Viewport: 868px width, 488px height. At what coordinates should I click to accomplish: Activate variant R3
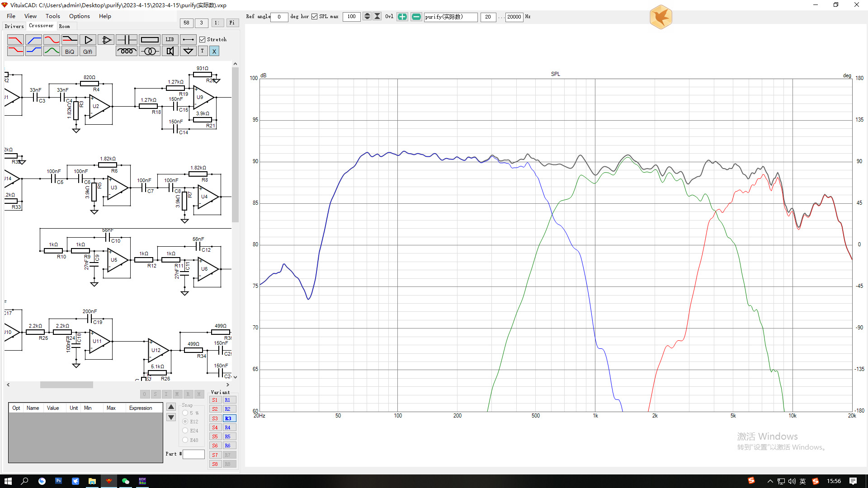(x=229, y=418)
